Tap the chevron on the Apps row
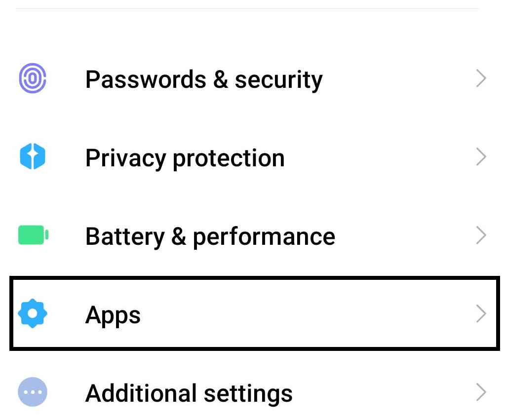This screenshot has width=506, height=420. (481, 314)
